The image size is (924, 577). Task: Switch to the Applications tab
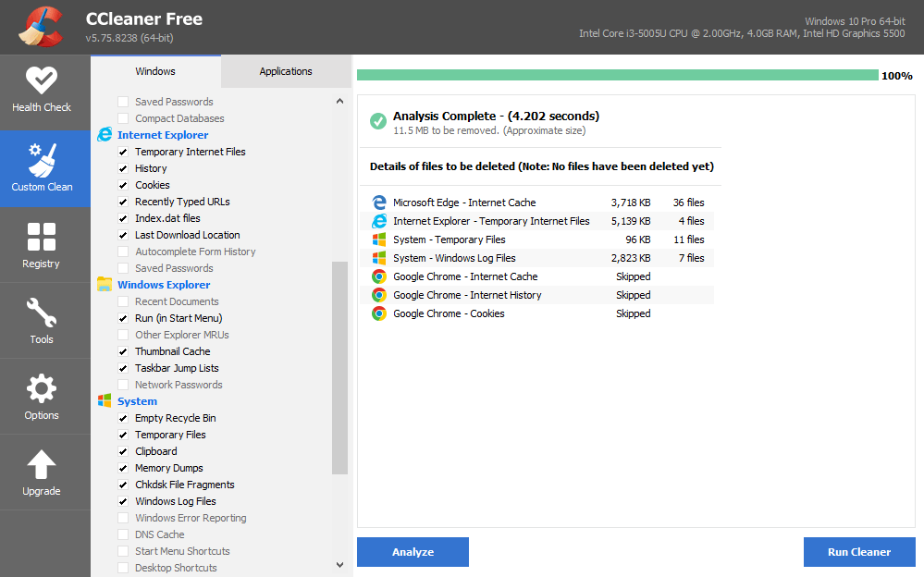coord(286,71)
